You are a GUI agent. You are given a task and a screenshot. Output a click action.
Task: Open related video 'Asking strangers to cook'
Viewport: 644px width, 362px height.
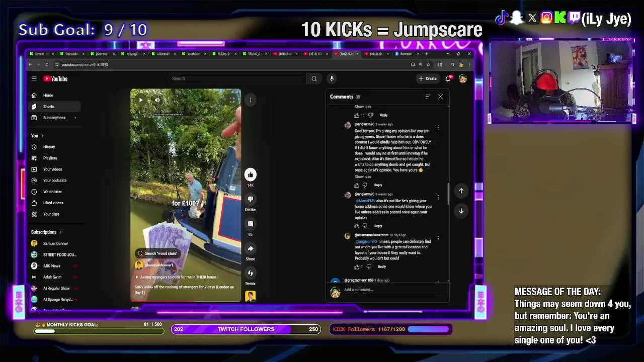tap(178, 277)
